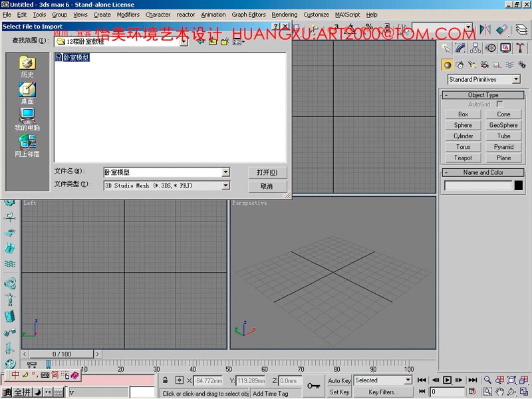Open the Standard Primitives dropdown
532x399 pixels.
pos(516,79)
